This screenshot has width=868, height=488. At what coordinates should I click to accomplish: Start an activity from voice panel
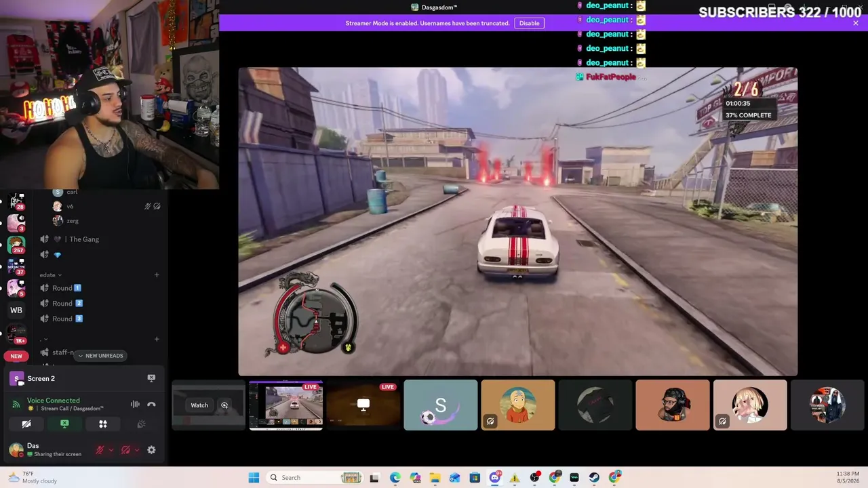(x=103, y=424)
